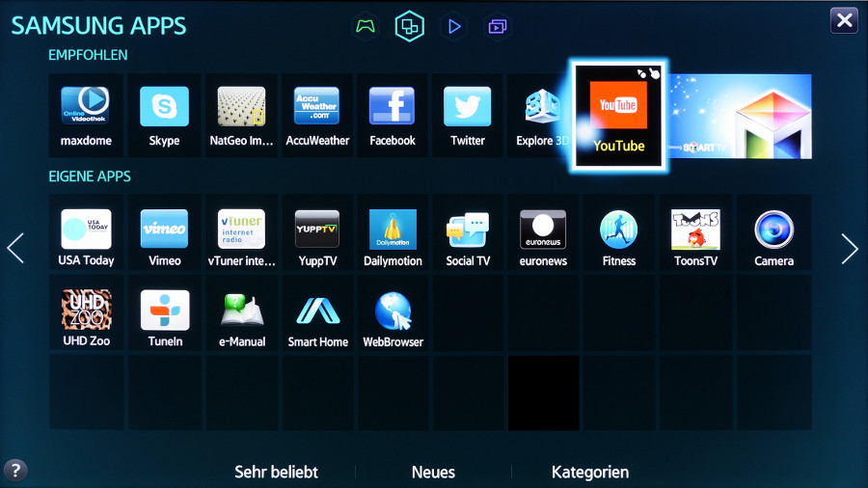868x488 pixels.
Task: Go to next apps page arrow
Action: [x=849, y=249]
